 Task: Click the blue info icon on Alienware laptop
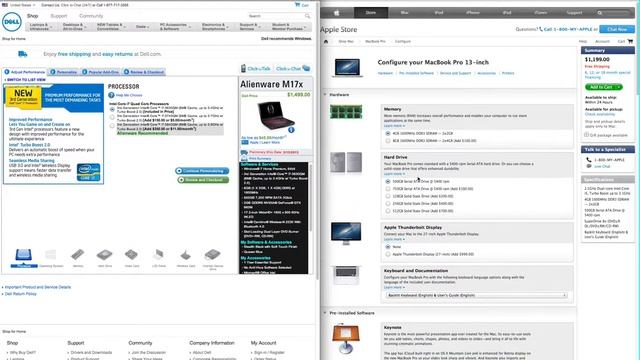pyautogui.click(x=291, y=130)
